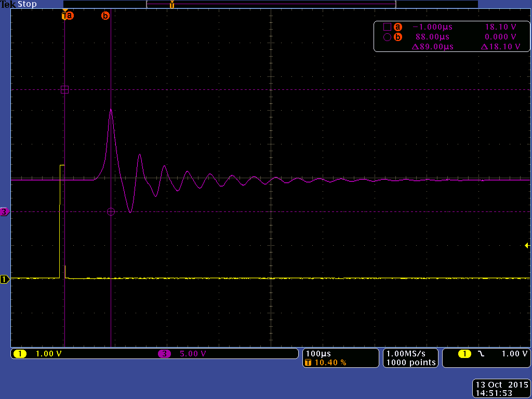This screenshot has width=532, height=399.
Task: Click the delta time Δ89.00µs readout
Action: tap(433, 47)
